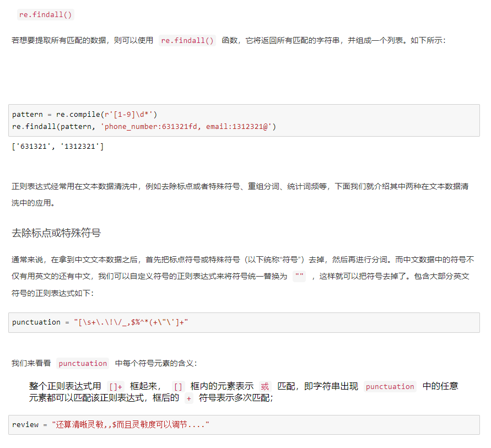The image size is (491, 448).
Task: Click the inline 或 highlighted word
Action: (x=265, y=387)
